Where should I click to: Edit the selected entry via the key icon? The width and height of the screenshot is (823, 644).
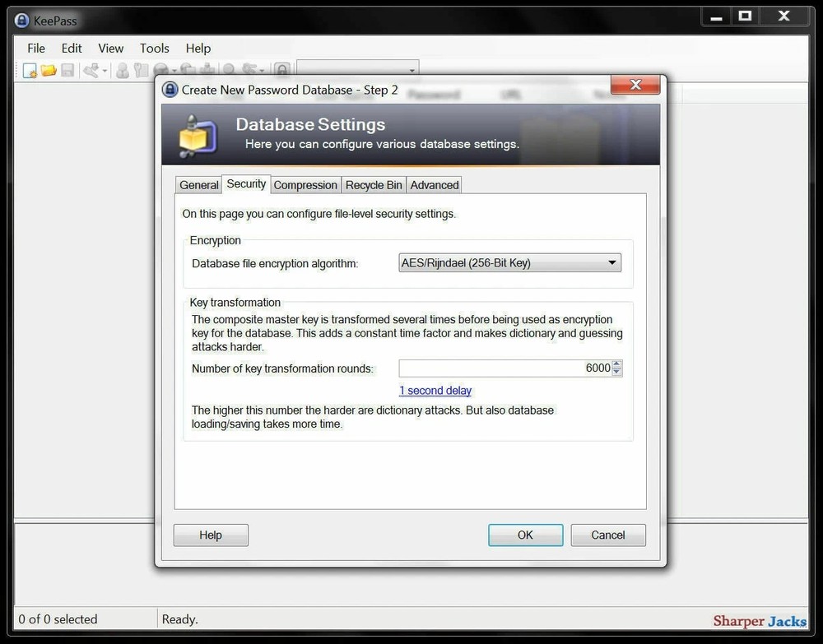tap(140, 70)
